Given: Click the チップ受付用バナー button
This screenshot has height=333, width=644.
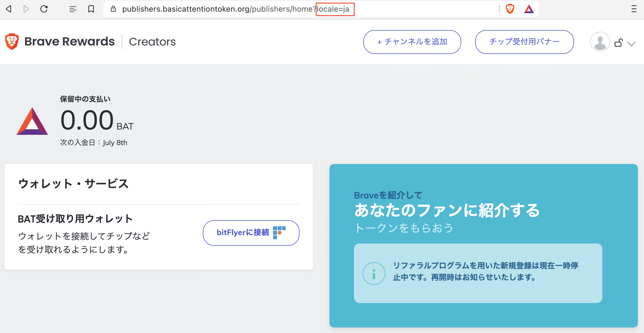Looking at the screenshot, I should click(x=524, y=42).
